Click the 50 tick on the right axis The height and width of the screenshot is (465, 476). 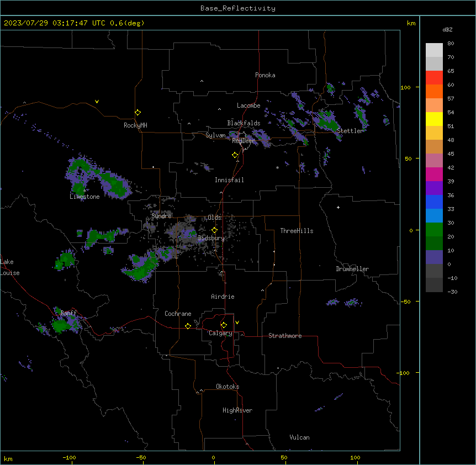(408, 158)
